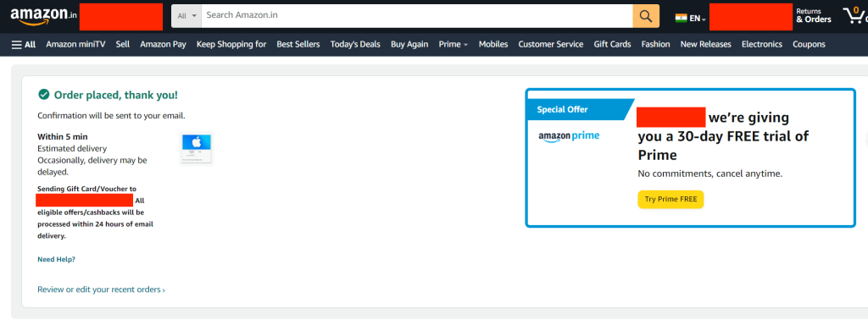This screenshot has width=868, height=320.
Task: Open Returns & Orders
Action: pyautogui.click(x=814, y=15)
